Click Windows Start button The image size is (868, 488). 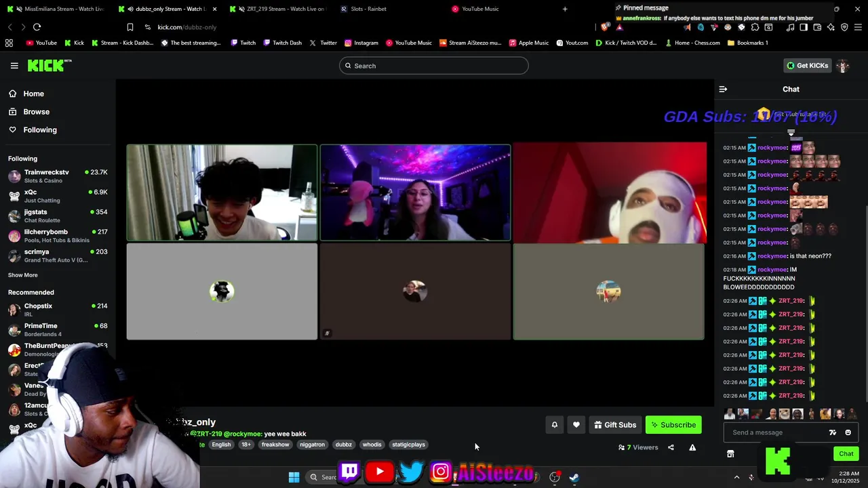[294, 477]
